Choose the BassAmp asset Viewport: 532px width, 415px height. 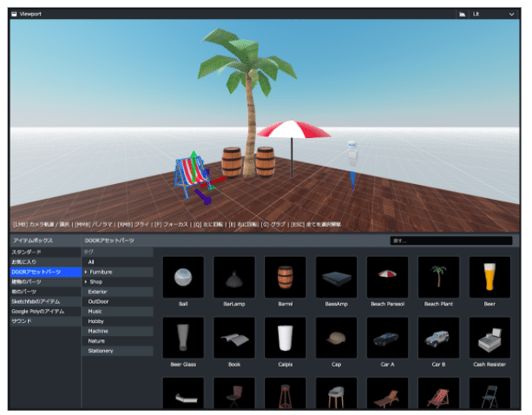(x=336, y=277)
